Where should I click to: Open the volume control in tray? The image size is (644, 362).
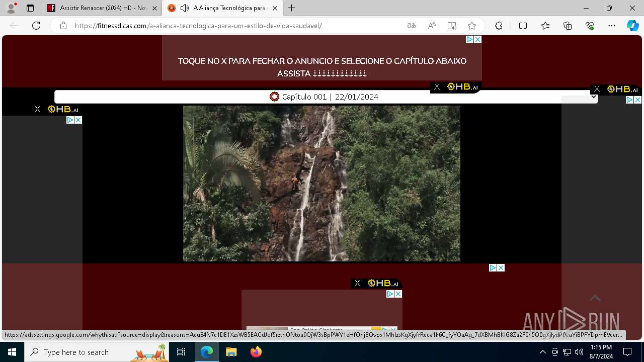(x=579, y=352)
